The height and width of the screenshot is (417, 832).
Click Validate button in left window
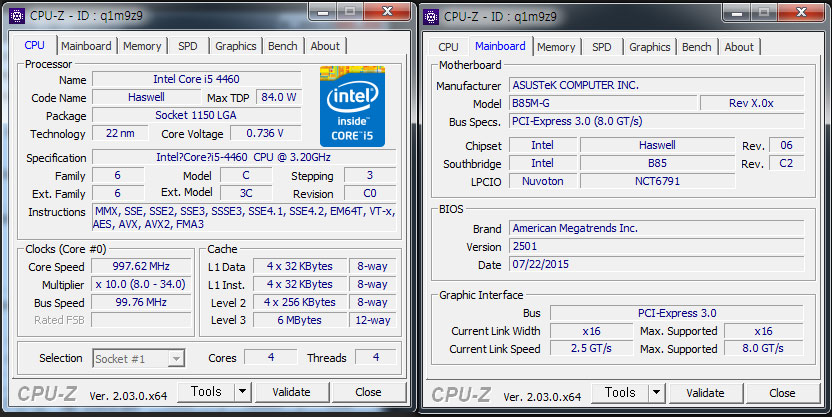coord(291,392)
